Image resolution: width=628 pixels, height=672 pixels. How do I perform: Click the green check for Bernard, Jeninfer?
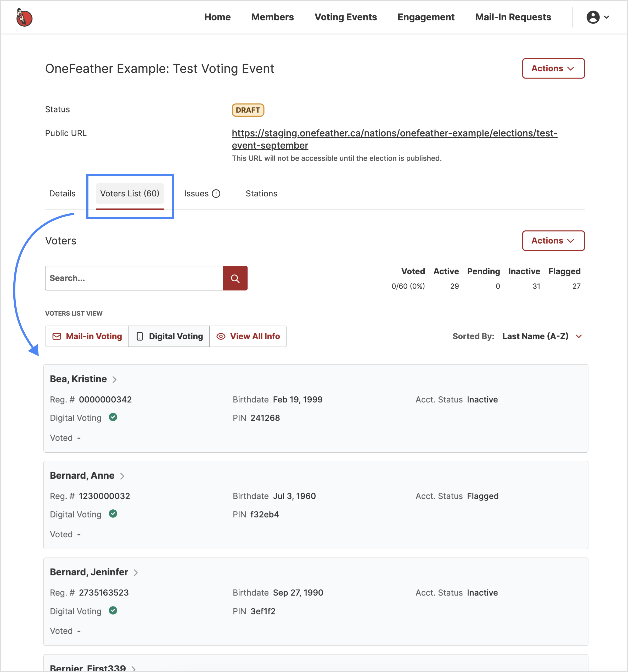(113, 611)
